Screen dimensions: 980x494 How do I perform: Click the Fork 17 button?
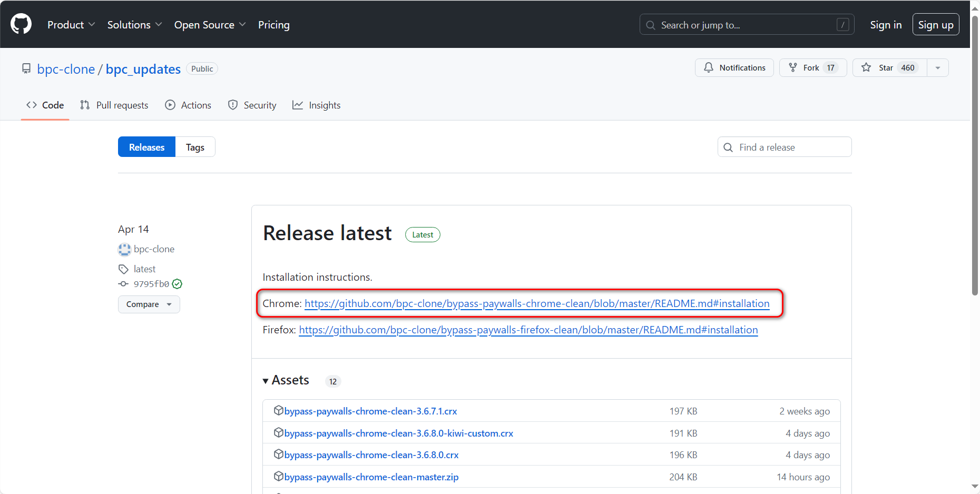coord(813,67)
